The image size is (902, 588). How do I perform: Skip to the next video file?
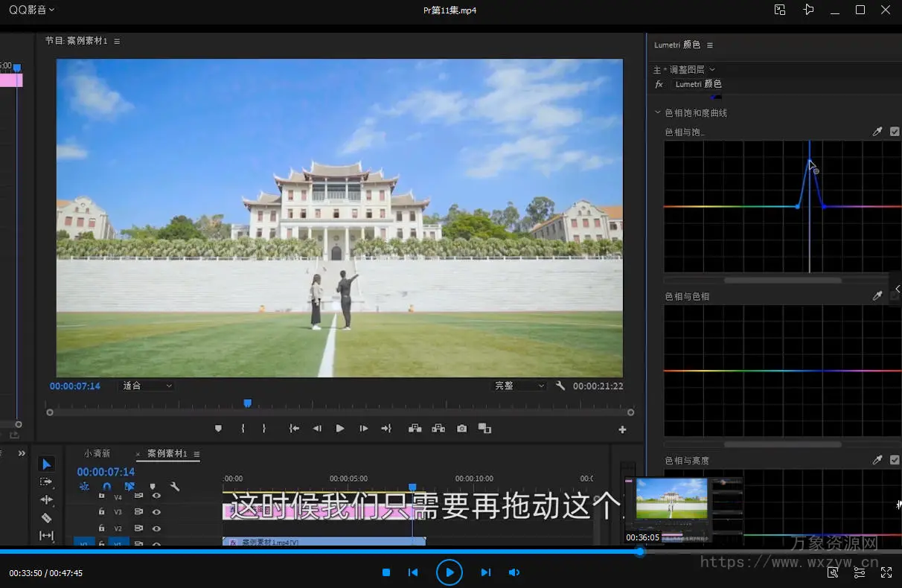tap(485, 572)
